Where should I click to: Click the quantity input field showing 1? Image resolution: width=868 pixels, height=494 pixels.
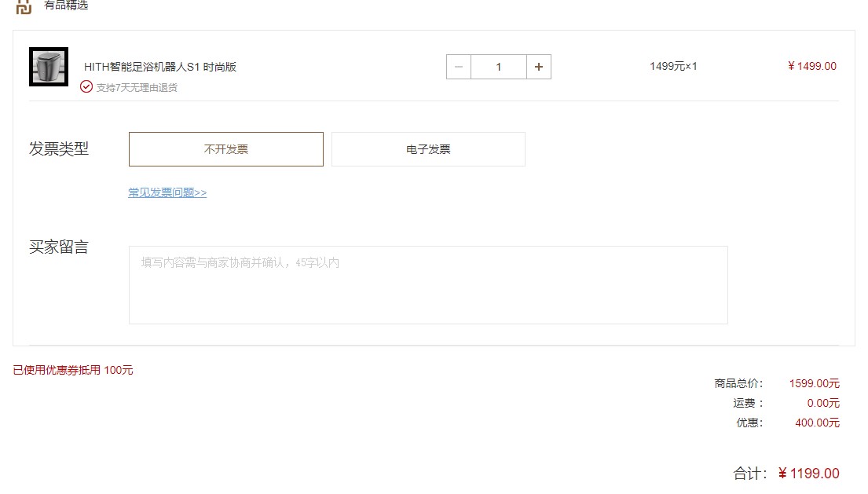[499, 67]
